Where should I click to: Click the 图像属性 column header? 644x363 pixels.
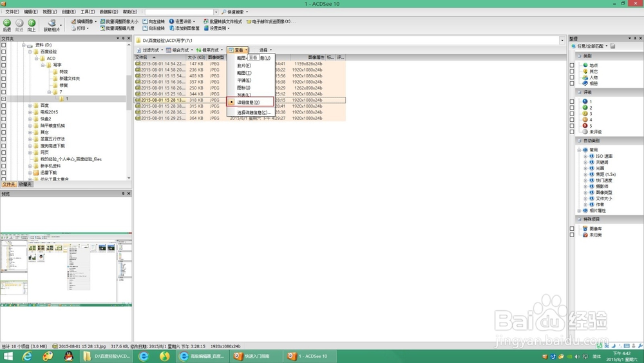(308, 57)
